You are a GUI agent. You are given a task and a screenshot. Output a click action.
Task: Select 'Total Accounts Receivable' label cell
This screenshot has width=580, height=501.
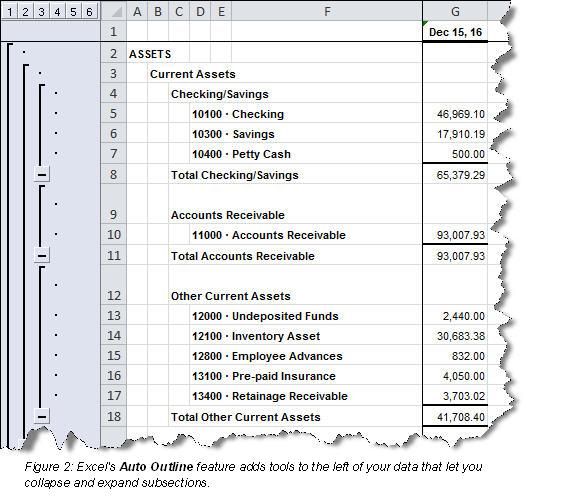243,256
